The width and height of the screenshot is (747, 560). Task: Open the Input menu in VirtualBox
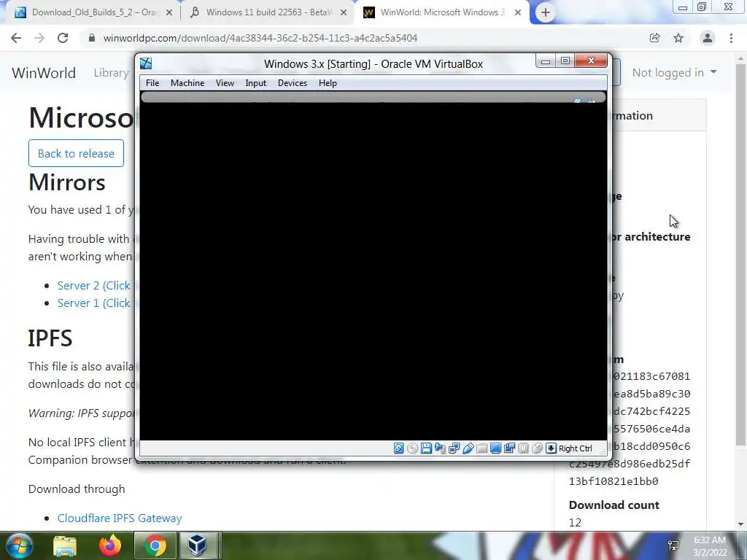point(256,83)
